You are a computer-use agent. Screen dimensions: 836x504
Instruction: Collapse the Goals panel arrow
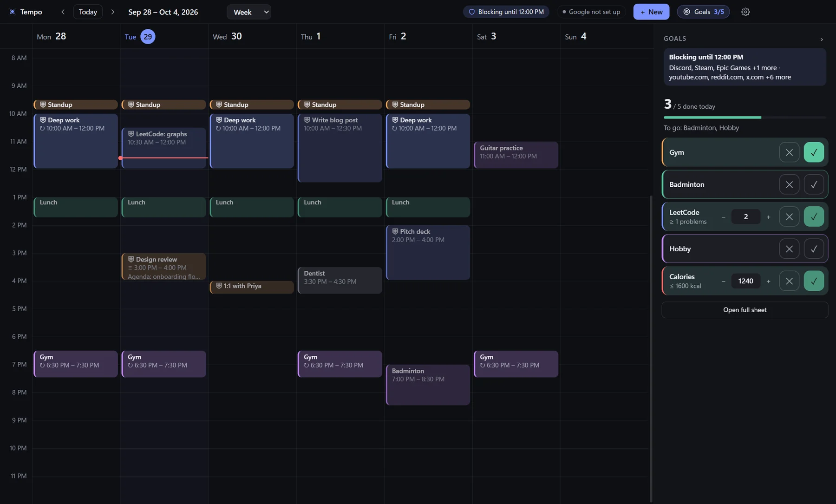coord(822,39)
